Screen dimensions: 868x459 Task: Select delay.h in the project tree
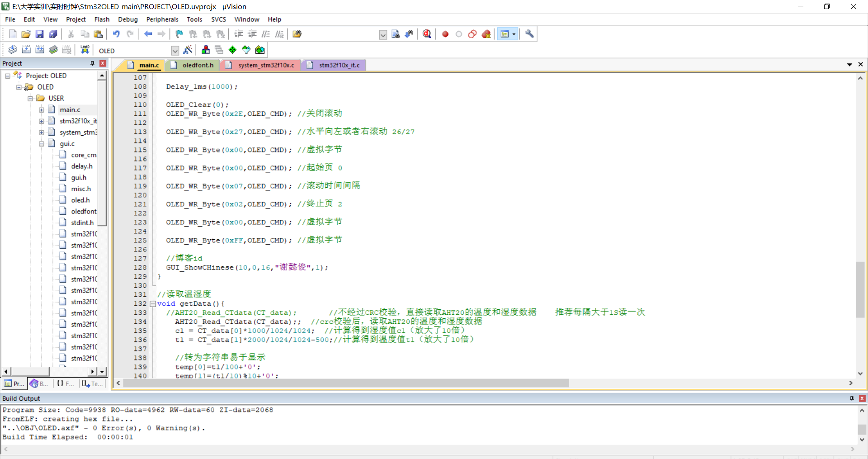click(x=81, y=166)
